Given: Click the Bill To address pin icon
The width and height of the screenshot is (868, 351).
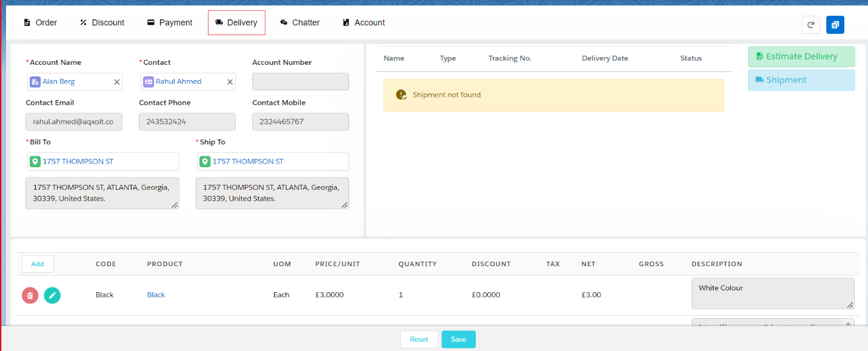Looking at the screenshot, I should click(35, 162).
